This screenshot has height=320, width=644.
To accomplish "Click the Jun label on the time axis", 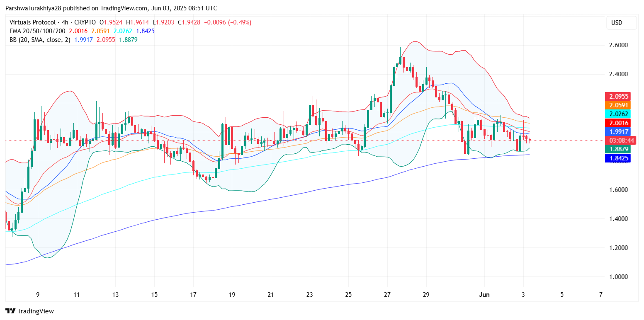I will click(484, 295).
